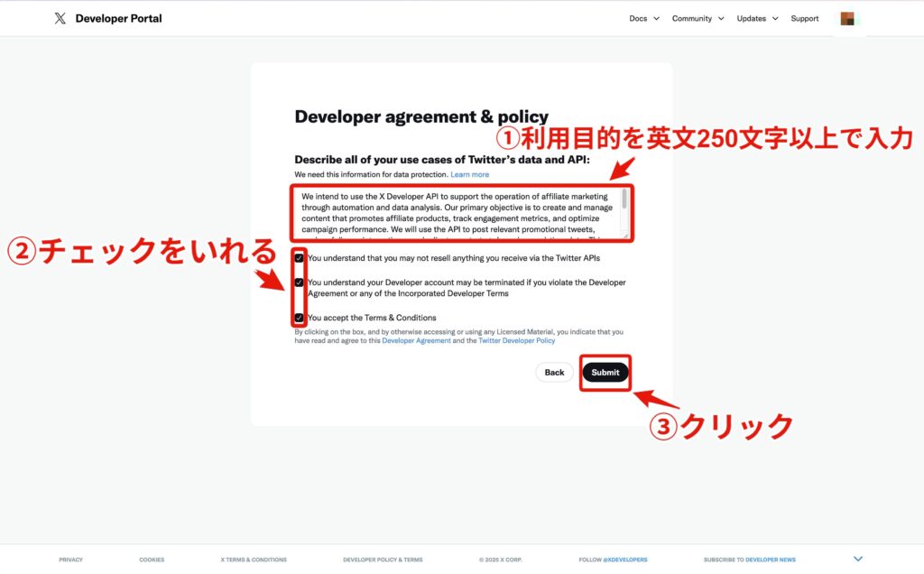
Task: Check the accept Terms & Conditions box
Action: (299, 318)
